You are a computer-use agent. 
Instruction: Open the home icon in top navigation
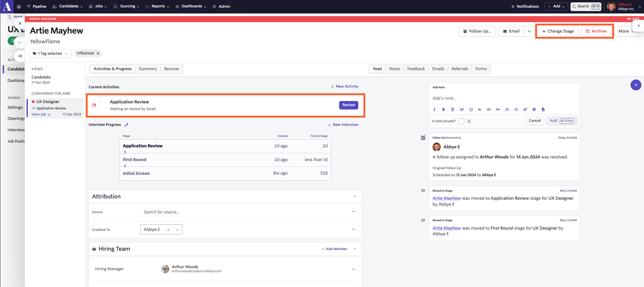(19, 6)
